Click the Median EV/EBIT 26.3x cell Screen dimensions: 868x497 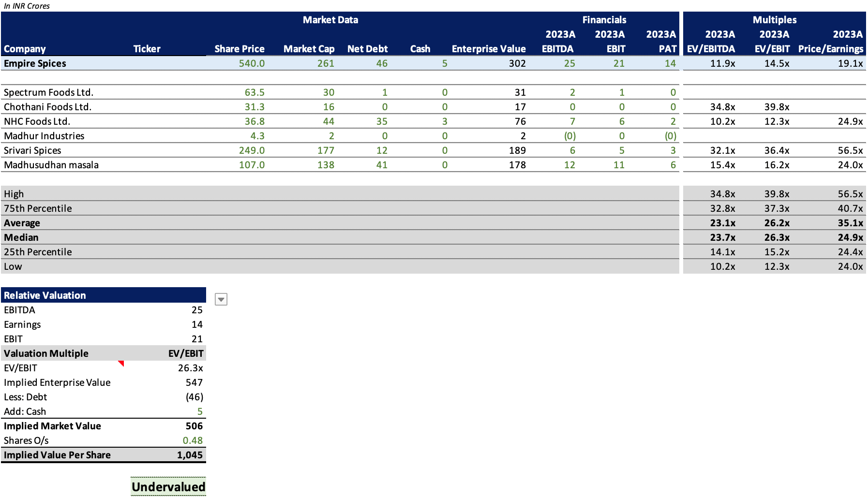pos(777,237)
